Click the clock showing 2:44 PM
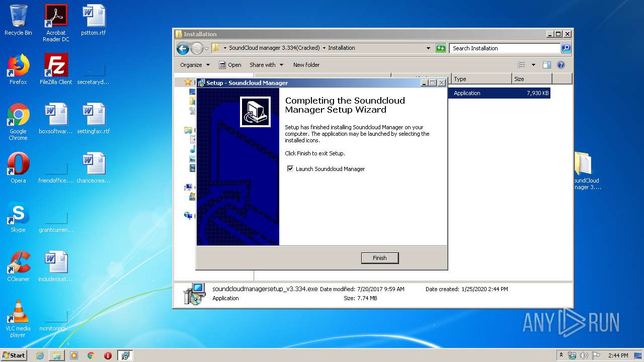 (x=618, y=355)
